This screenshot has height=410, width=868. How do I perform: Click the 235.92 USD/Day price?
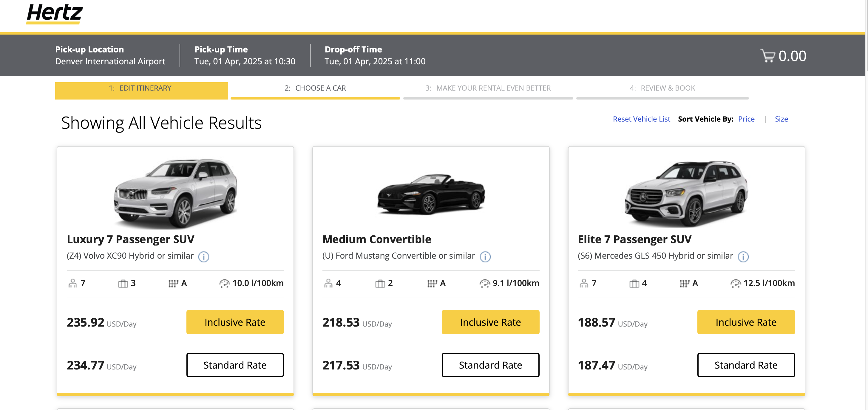(101, 322)
